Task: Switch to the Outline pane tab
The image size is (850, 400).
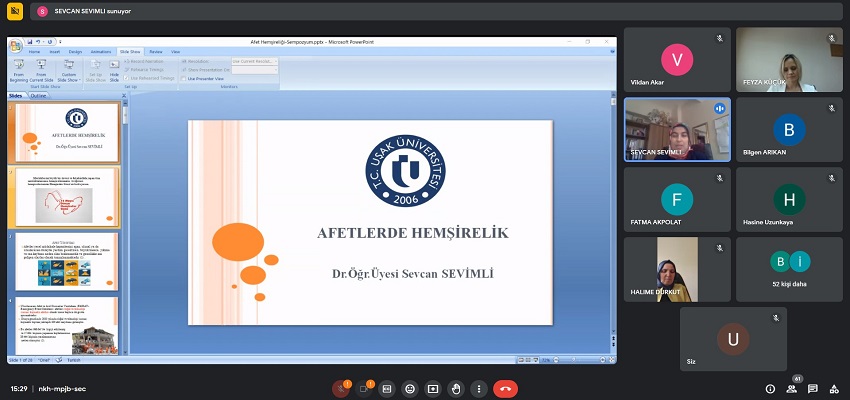Action: (38, 96)
